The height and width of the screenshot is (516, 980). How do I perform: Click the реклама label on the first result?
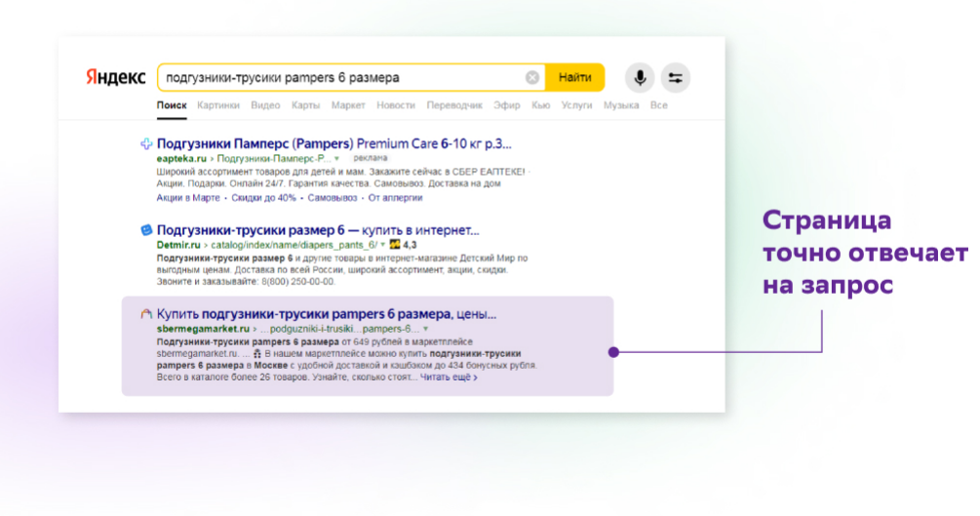pyautogui.click(x=370, y=158)
